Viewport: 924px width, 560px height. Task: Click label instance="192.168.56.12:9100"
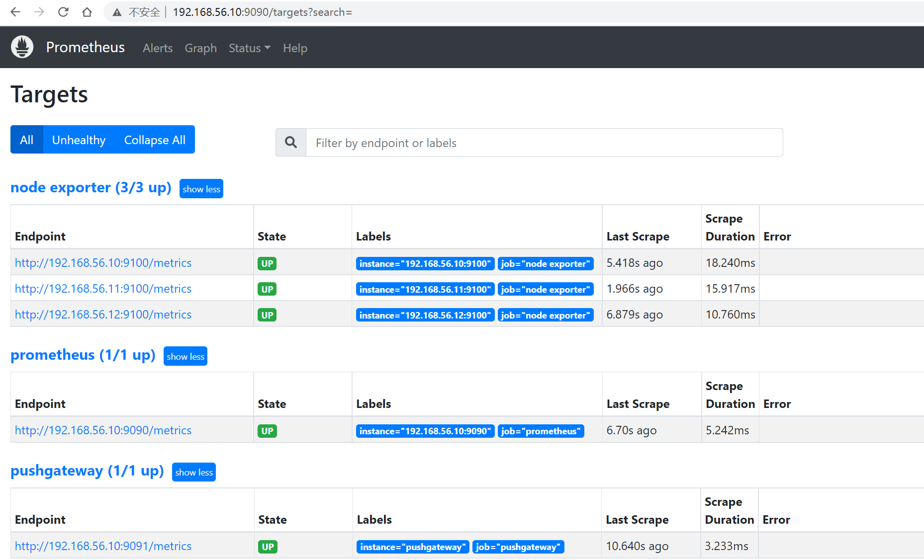click(425, 315)
